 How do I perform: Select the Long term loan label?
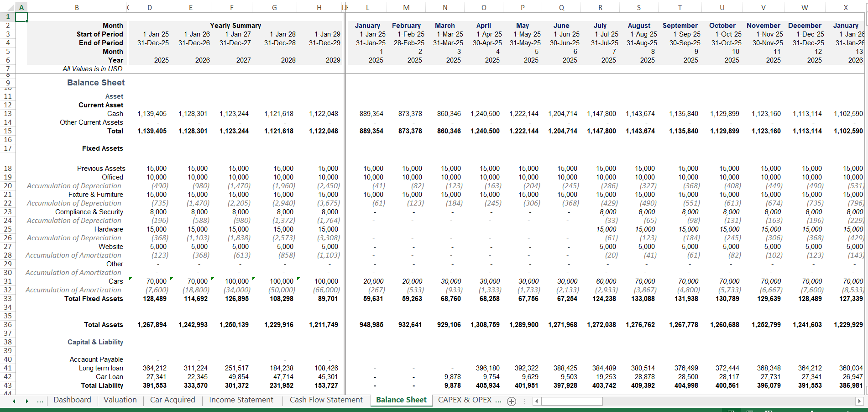coord(101,368)
